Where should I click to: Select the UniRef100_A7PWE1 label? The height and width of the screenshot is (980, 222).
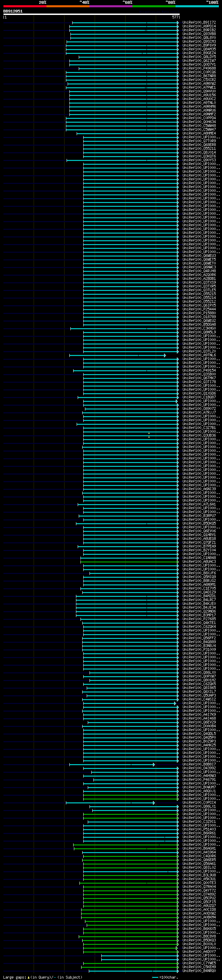click(199, 88)
